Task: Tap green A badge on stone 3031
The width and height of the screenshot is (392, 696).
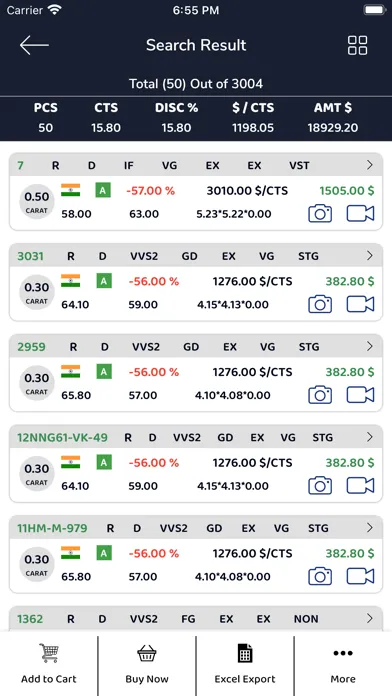Action: [x=103, y=281]
